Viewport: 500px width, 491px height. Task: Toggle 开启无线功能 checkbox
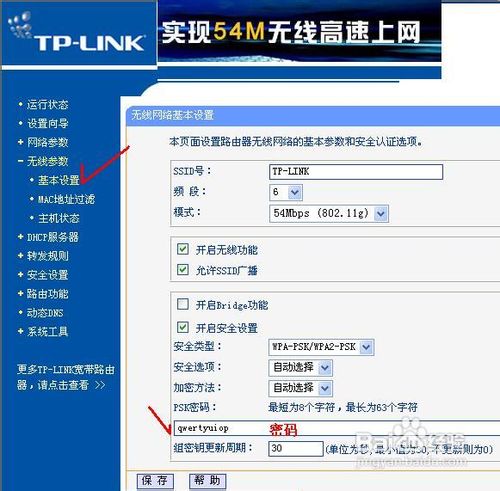click(x=183, y=249)
